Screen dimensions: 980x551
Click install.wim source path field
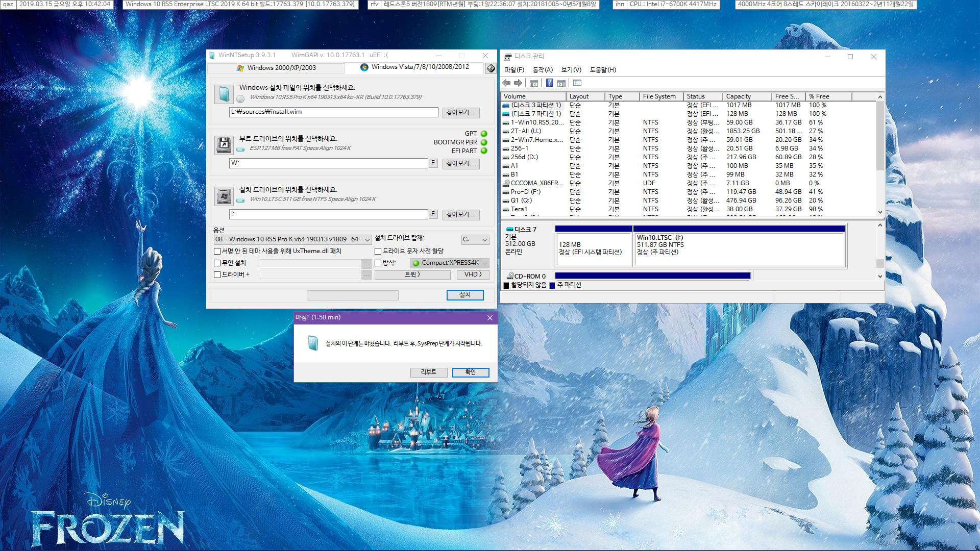[x=334, y=112]
